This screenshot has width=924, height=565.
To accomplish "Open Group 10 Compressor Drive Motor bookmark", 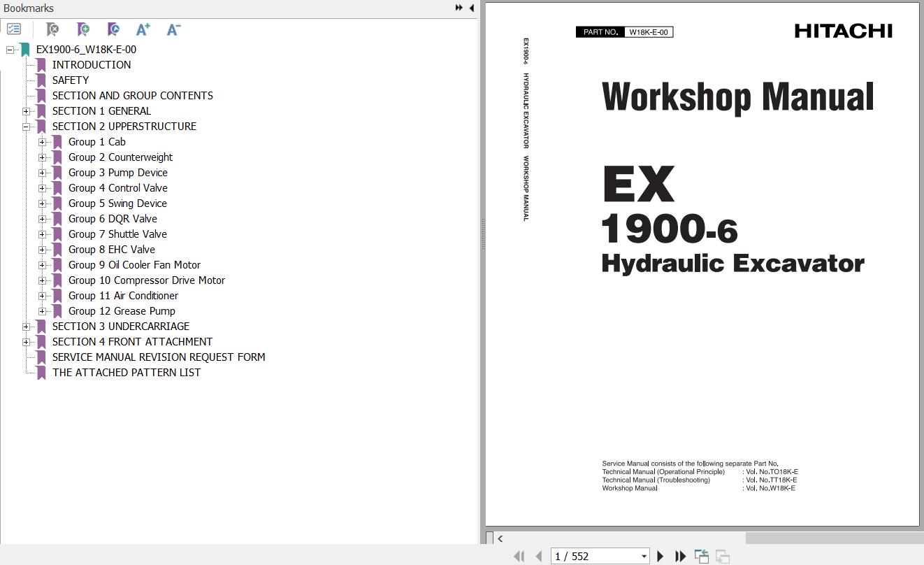I will click(147, 280).
